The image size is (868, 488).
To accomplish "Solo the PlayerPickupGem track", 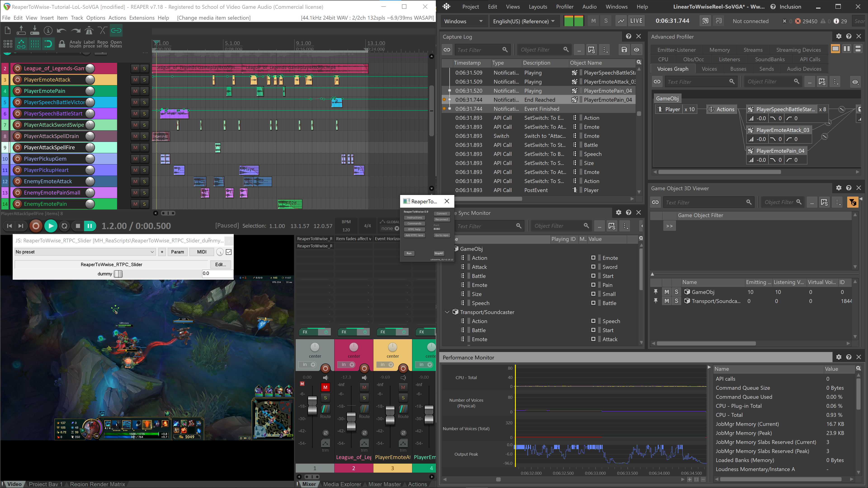I will (144, 159).
